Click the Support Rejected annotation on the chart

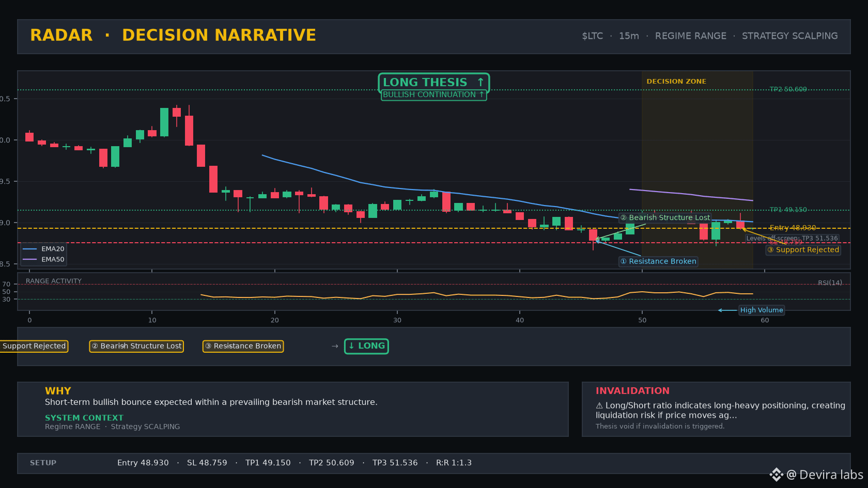(803, 250)
